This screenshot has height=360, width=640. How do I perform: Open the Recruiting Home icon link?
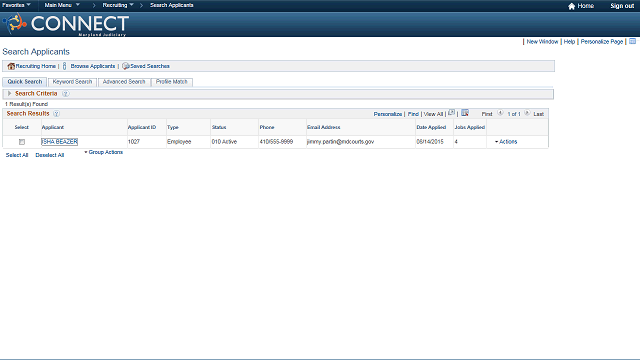click(11, 66)
